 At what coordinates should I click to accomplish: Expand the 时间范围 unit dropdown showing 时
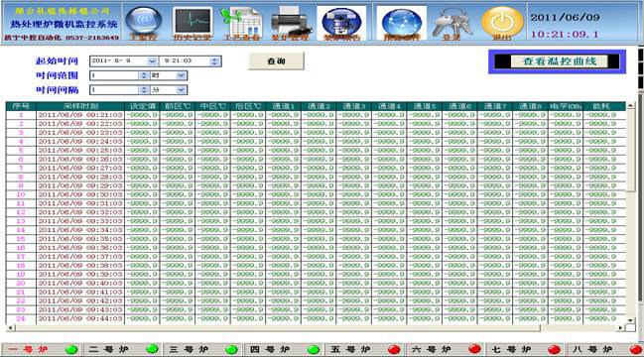pos(182,75)
